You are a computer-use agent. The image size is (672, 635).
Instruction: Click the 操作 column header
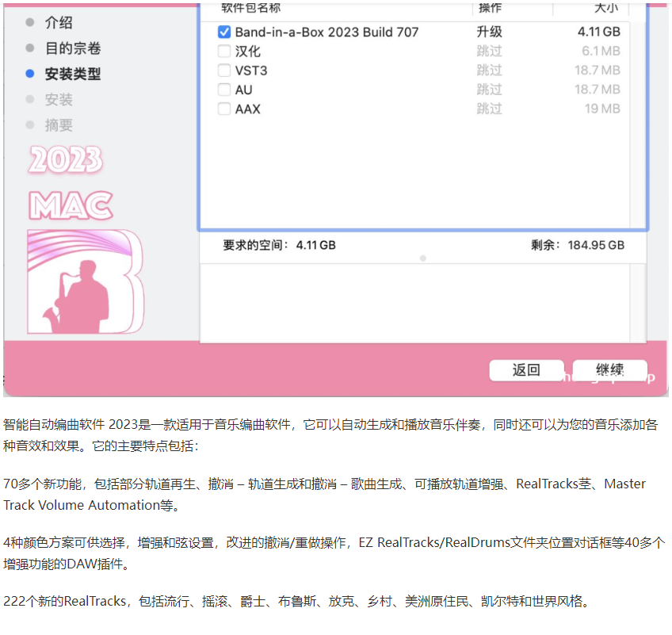click(490, 8)
